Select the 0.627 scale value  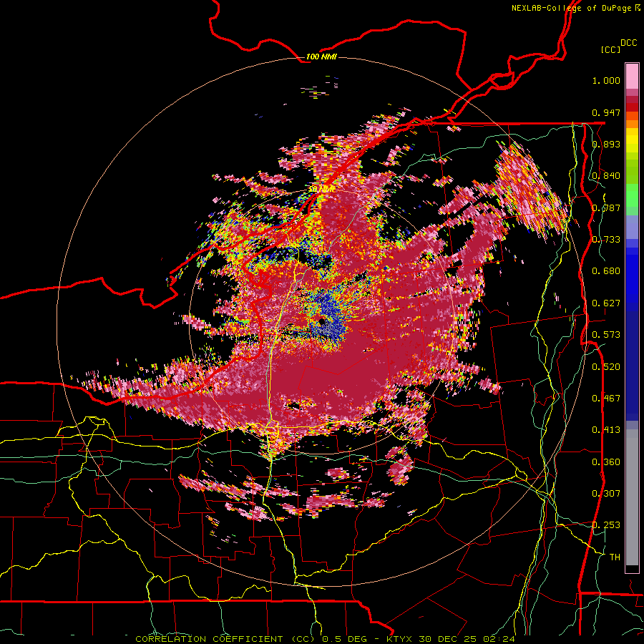pos(606,303)
